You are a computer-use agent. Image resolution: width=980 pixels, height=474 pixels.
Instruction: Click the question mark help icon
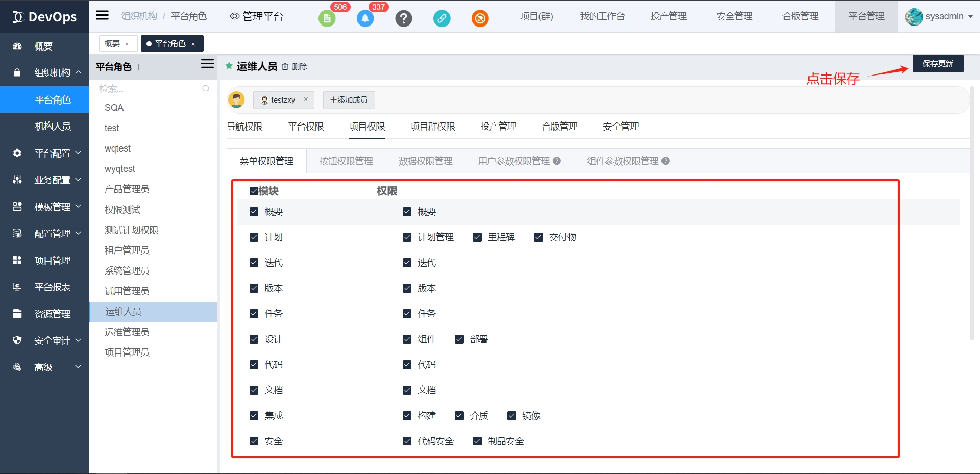click(x=403, y=18)
